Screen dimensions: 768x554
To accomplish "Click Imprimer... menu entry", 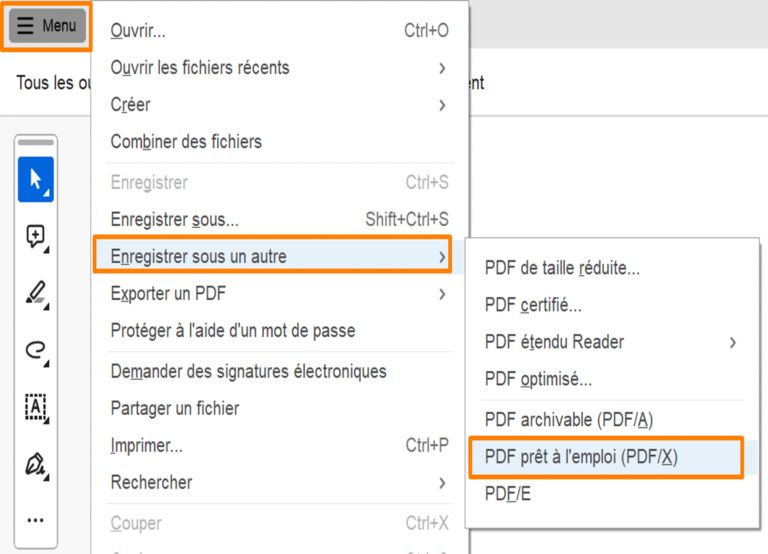I will coord(146,445).
